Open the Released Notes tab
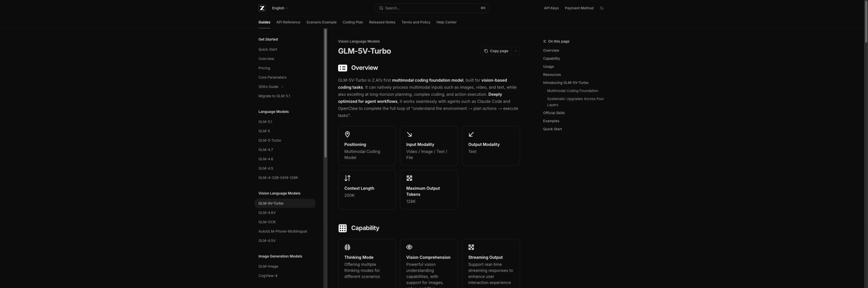 [x=382, y=22]
